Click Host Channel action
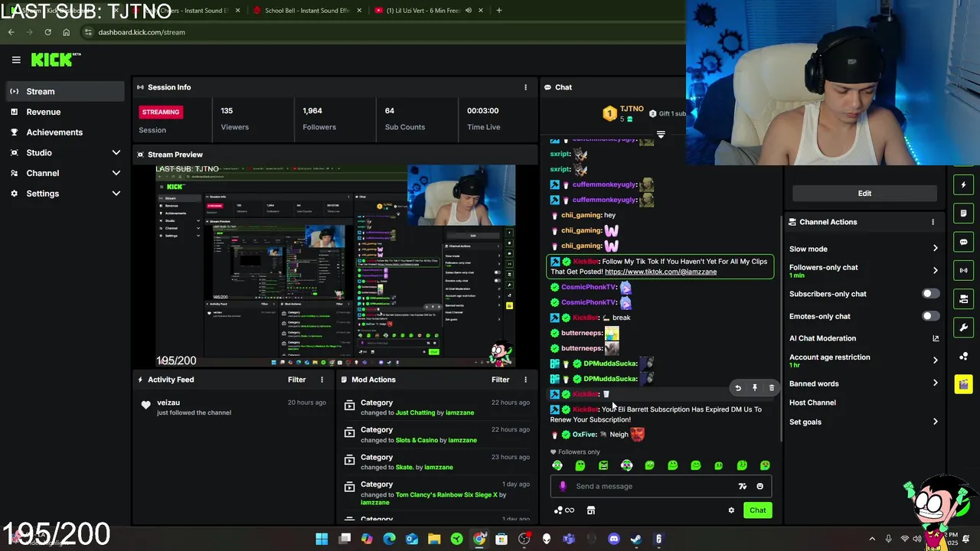This screenshot has width=980, height=551. 812,403
